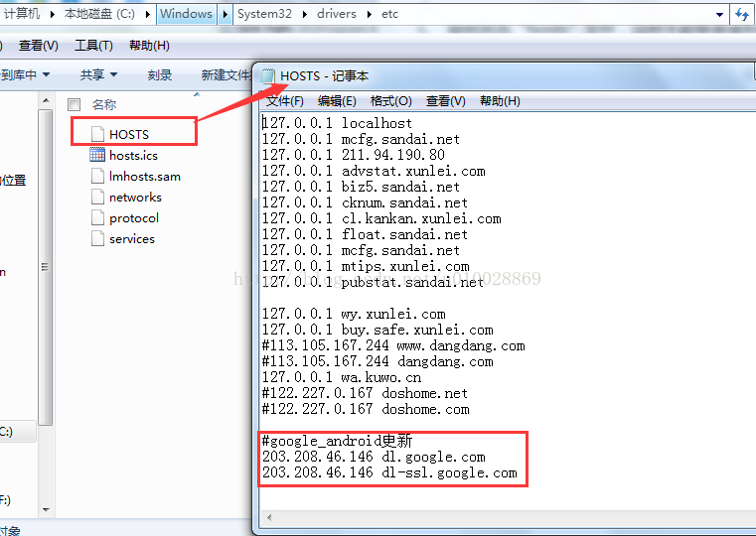Open Notepad 格式(O) menu
This screenshot has width=756, height=536.
(x=391, y=101)
